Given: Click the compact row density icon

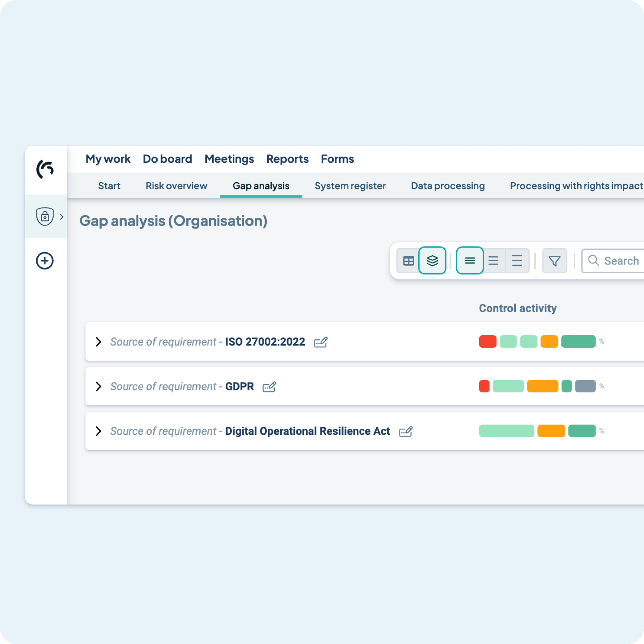Looking at the screenshot, I should [x=470, y=260].
